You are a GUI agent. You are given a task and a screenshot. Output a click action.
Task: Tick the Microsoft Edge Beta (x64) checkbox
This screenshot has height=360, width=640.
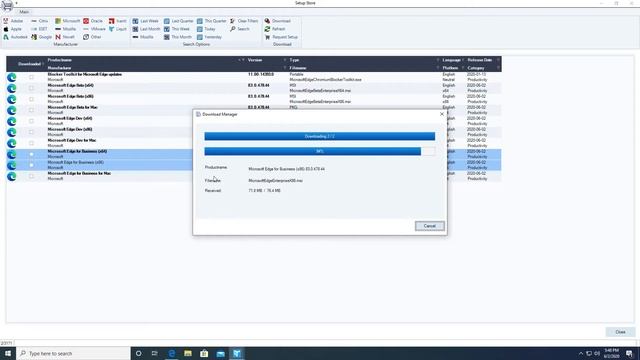pos(31,88)
